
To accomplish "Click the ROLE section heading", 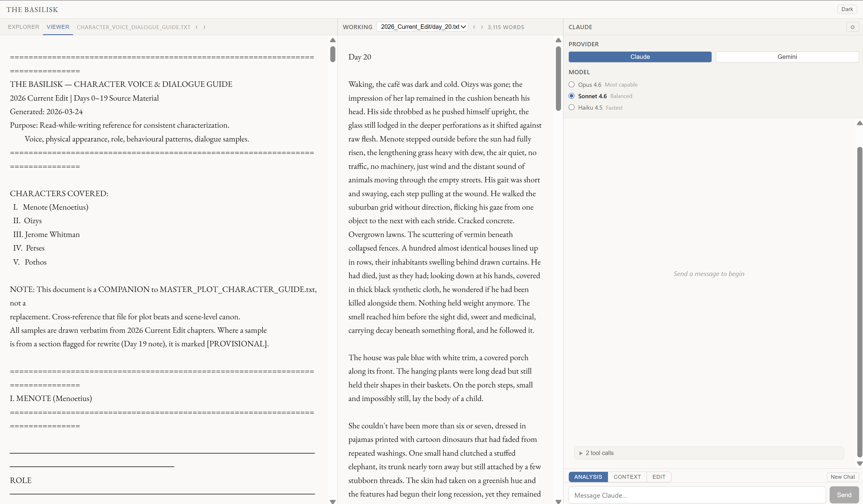I will 20,480.
